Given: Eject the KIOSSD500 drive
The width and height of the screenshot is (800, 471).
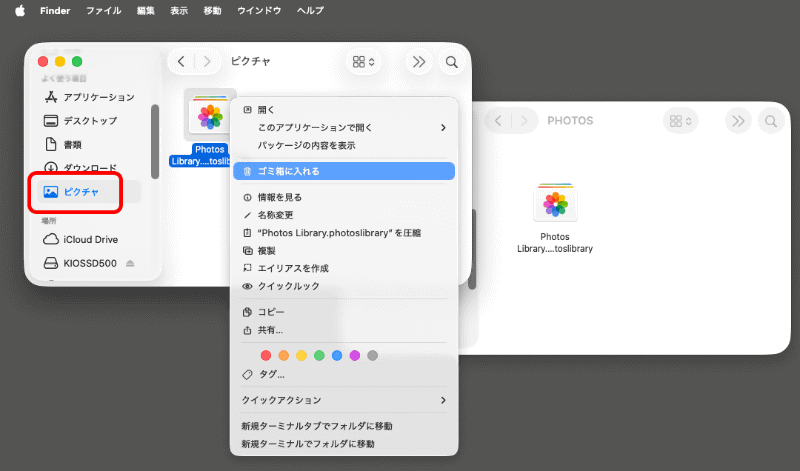Looking at the screenshot, I should 130,263.
